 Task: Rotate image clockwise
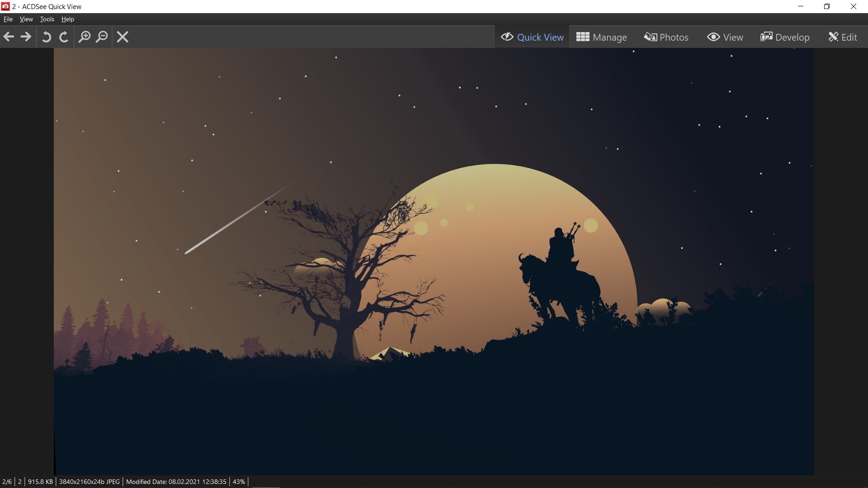point(64,37)
